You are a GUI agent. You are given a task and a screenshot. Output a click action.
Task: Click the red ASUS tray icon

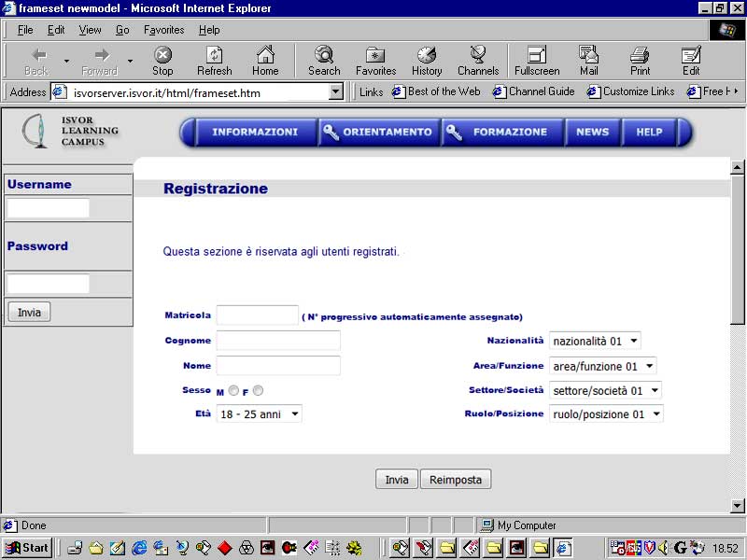pyautogui.click(x=634, y=548)
